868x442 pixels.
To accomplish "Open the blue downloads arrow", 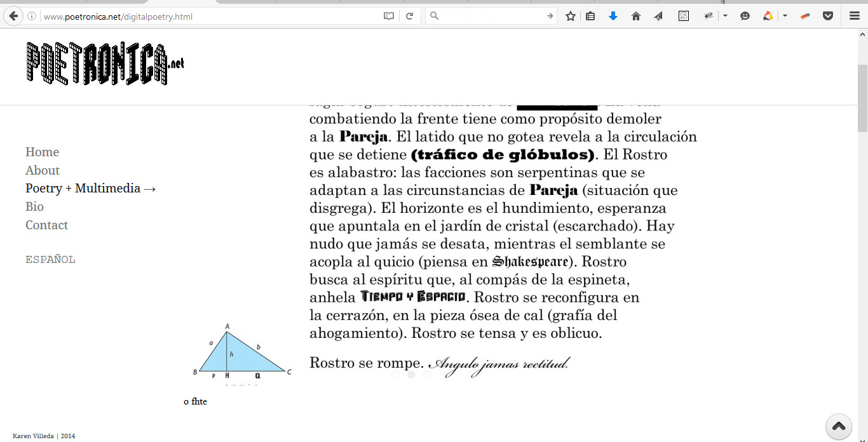I will click(613, 17).
